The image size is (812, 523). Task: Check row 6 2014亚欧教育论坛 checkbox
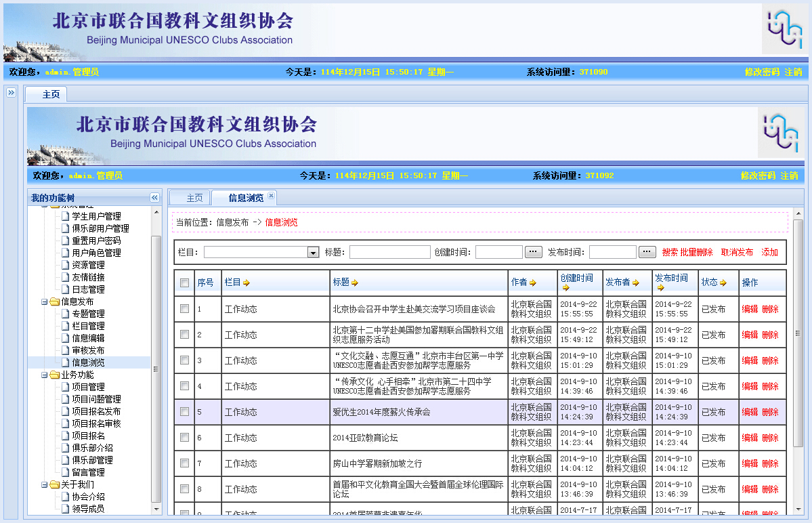tap(184, 438)
